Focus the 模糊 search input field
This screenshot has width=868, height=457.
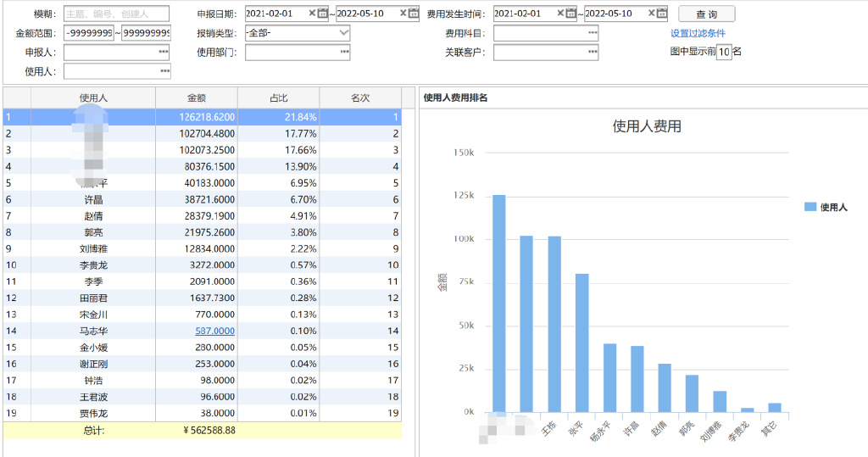(116, 14)
